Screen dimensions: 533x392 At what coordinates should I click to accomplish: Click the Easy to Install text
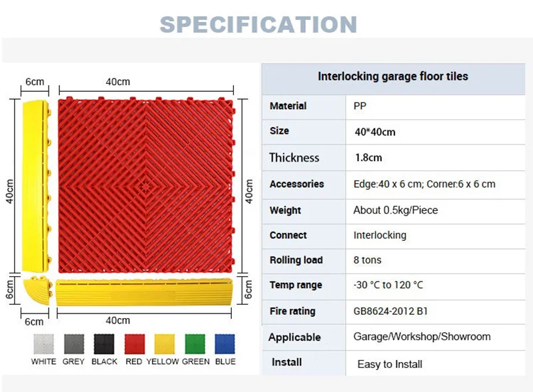(392, 363)
